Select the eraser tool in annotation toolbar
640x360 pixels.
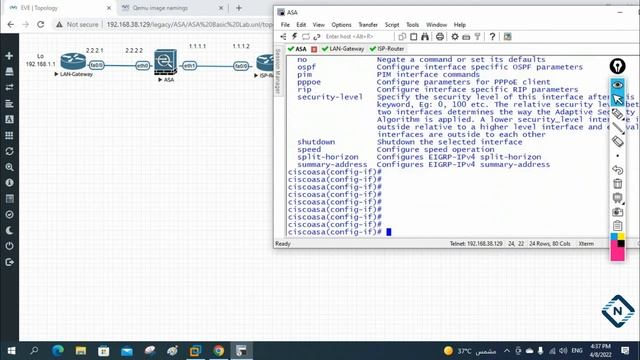618,142
